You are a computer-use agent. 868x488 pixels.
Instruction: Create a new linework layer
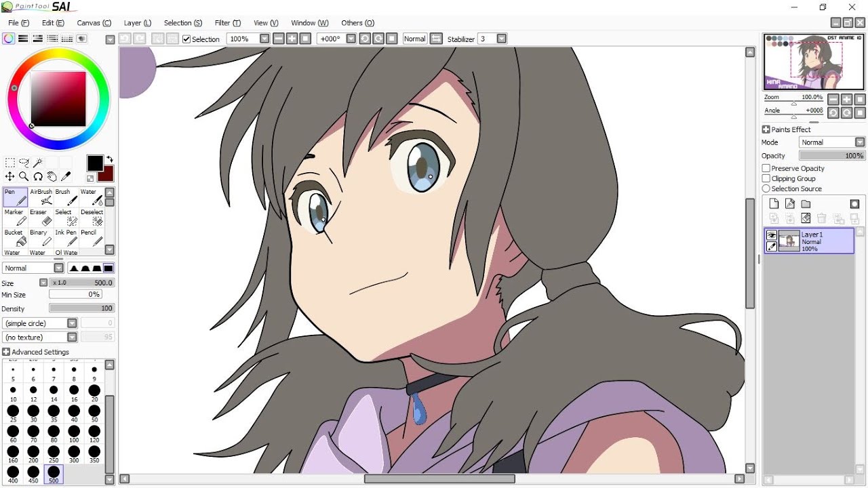click(x=790, y=204)
